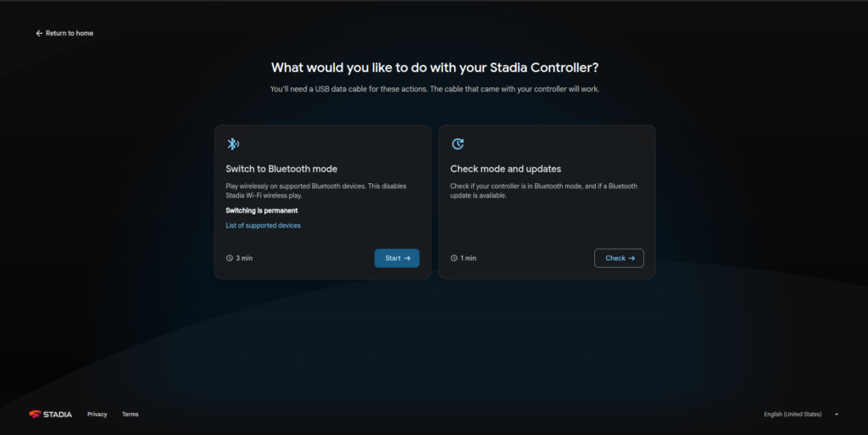The width and height of the screenshot is (868, 435).
Task: Click the clock icon beside 1 min
Action: point(454,258)
